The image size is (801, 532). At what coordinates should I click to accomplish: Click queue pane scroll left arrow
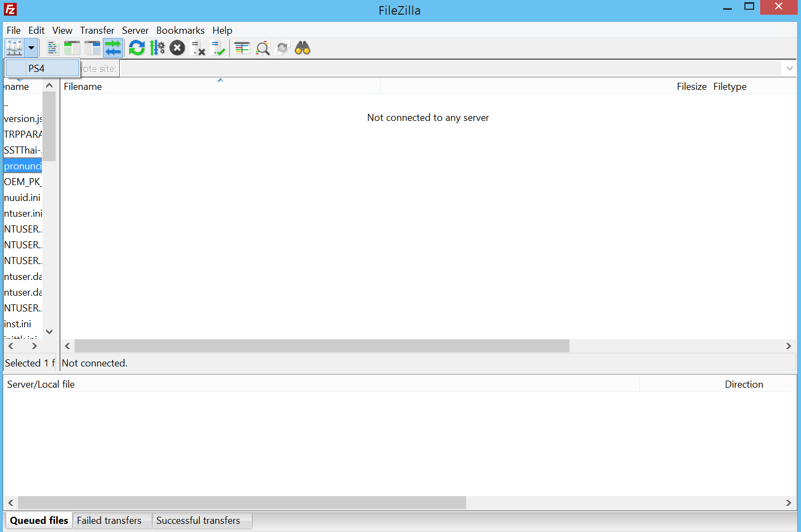point(11,503)
